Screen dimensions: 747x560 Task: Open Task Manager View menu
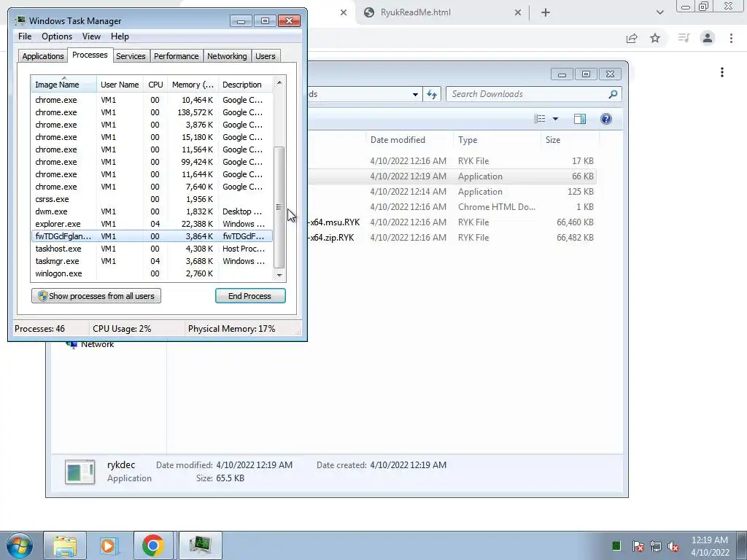[91, 36]
